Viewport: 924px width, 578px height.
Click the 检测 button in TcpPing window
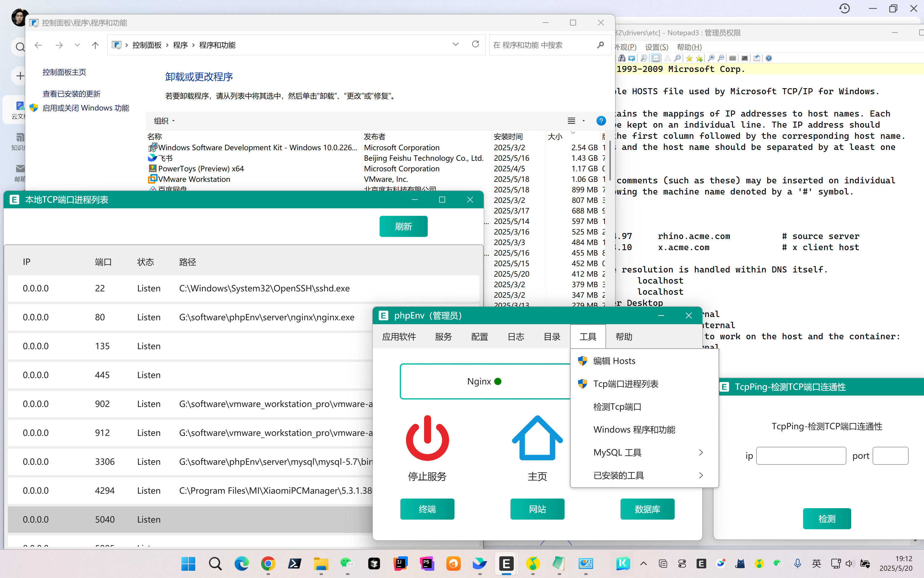click(827, 519)
